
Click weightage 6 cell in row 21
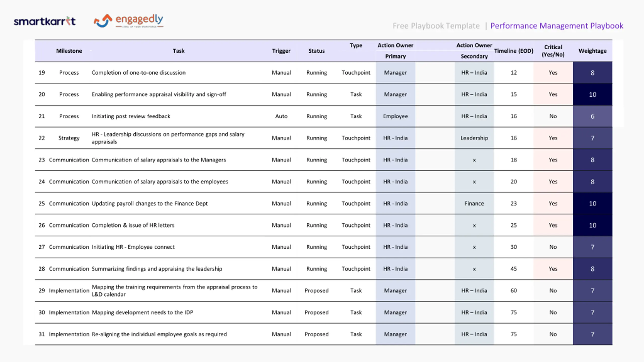point(592,116)
